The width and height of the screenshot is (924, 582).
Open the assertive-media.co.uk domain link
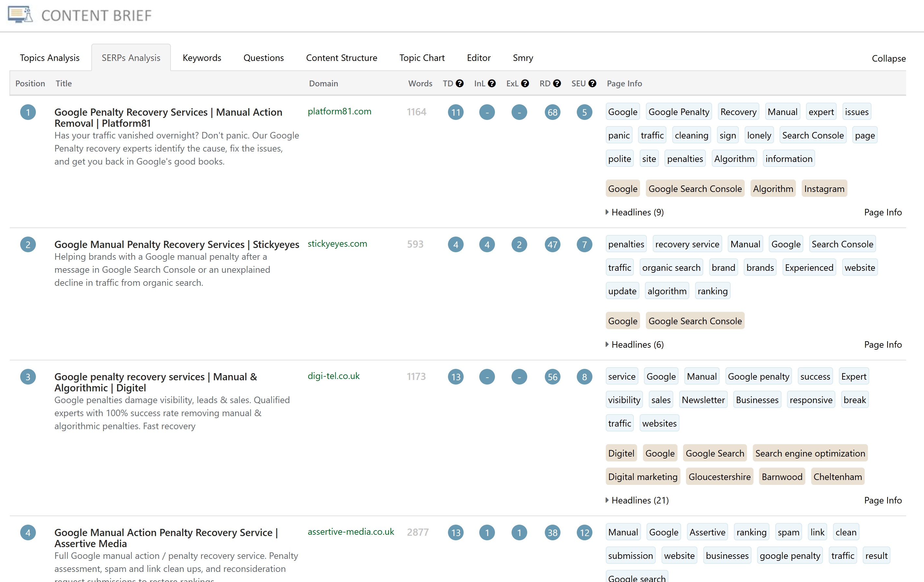pos(351,531)
